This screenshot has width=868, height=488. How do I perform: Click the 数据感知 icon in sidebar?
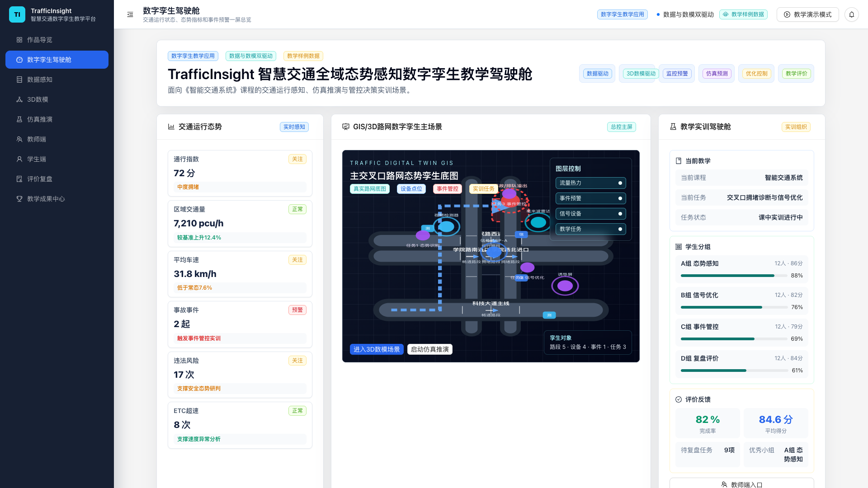(19, 80)
